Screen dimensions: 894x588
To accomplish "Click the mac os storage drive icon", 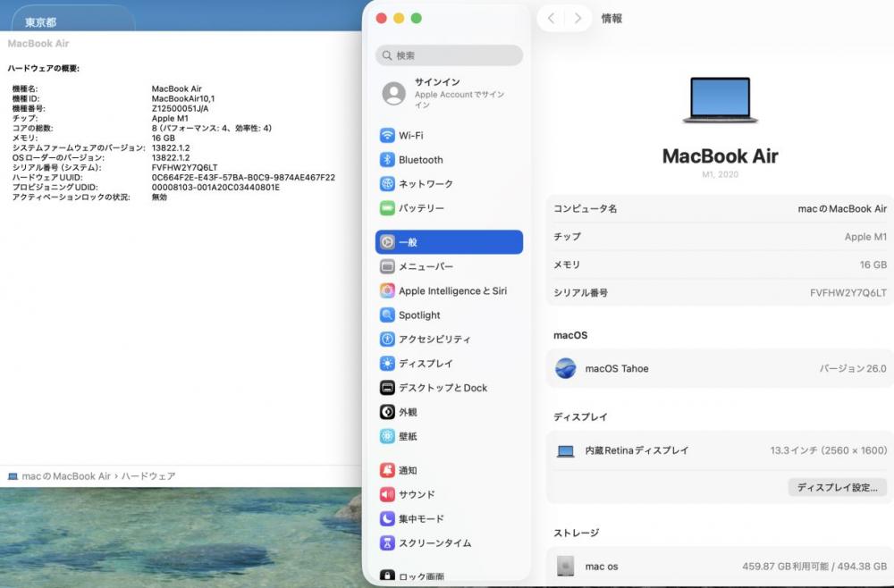I will 565,566.
